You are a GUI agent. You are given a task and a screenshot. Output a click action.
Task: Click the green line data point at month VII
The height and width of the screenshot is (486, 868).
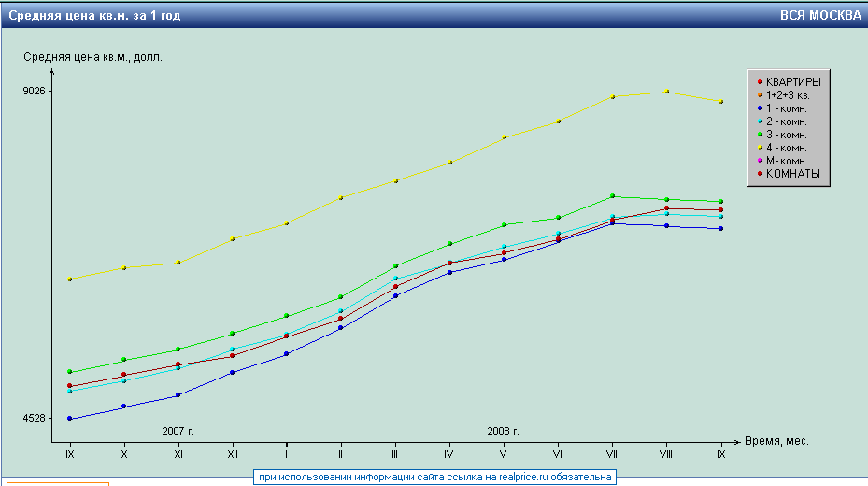point(612,196)
